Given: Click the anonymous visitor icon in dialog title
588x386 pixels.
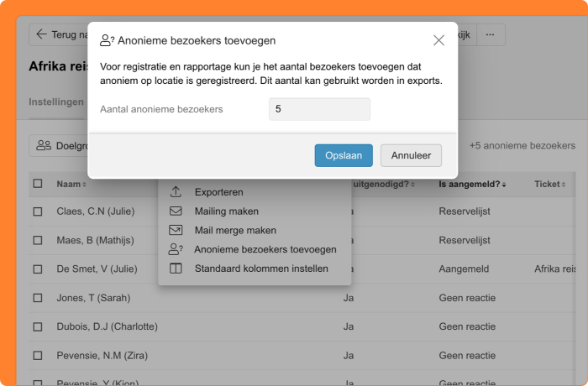Looking at the screenshot, I should pyautogui.click(x=107, y=40).
